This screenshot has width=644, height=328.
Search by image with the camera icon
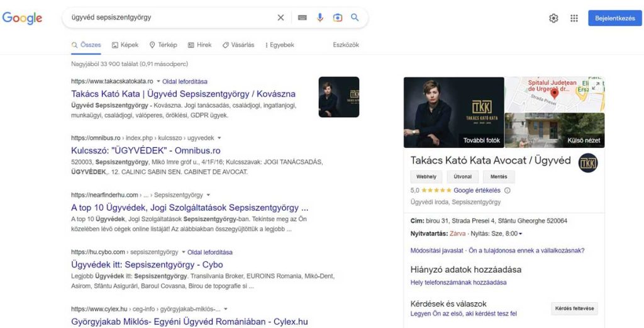point(338,18)
